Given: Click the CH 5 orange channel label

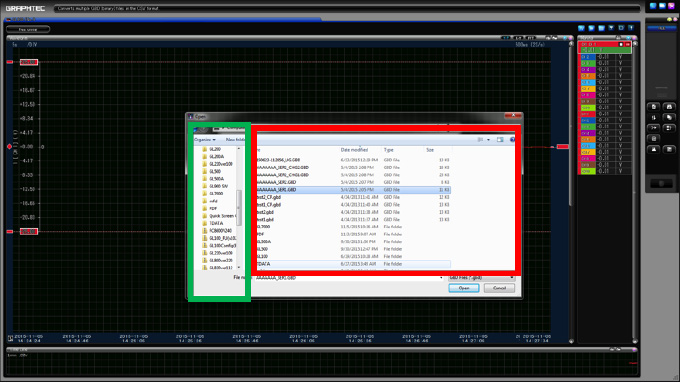Looking at the screenshot, I should 587,76.
